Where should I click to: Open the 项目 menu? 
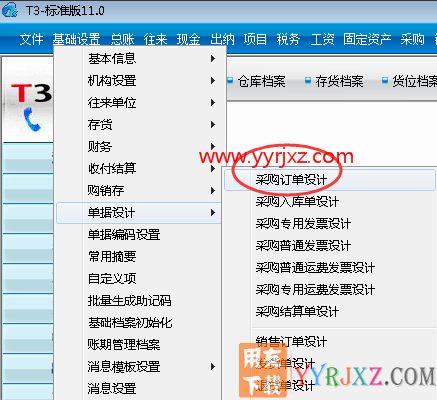click(255, 39)
